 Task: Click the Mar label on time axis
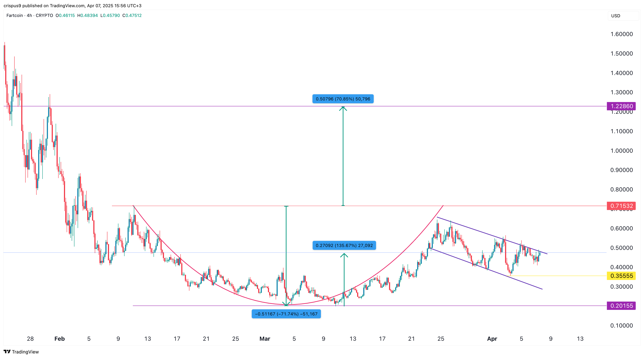pyautogui.click(x=265, y=339)
